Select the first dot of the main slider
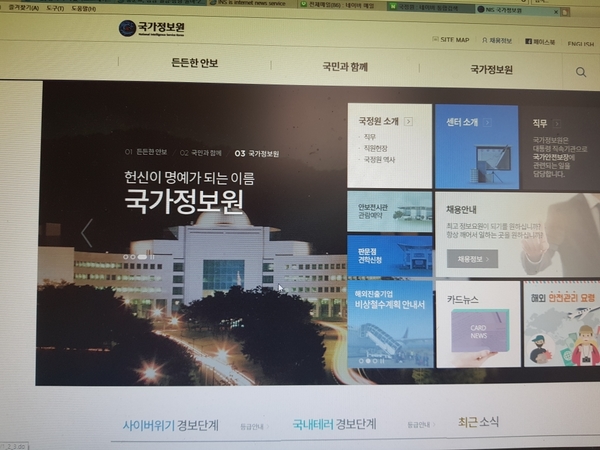The image size is (600, 450). coord(126,257)
